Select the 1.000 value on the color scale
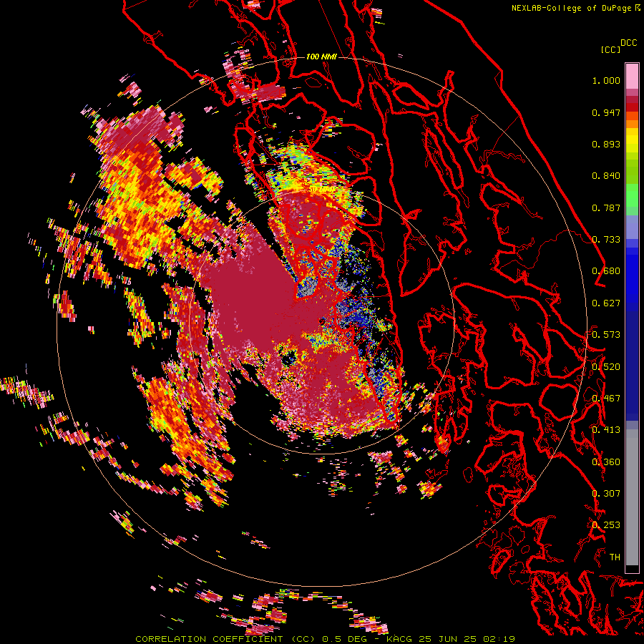 (606, 80)
